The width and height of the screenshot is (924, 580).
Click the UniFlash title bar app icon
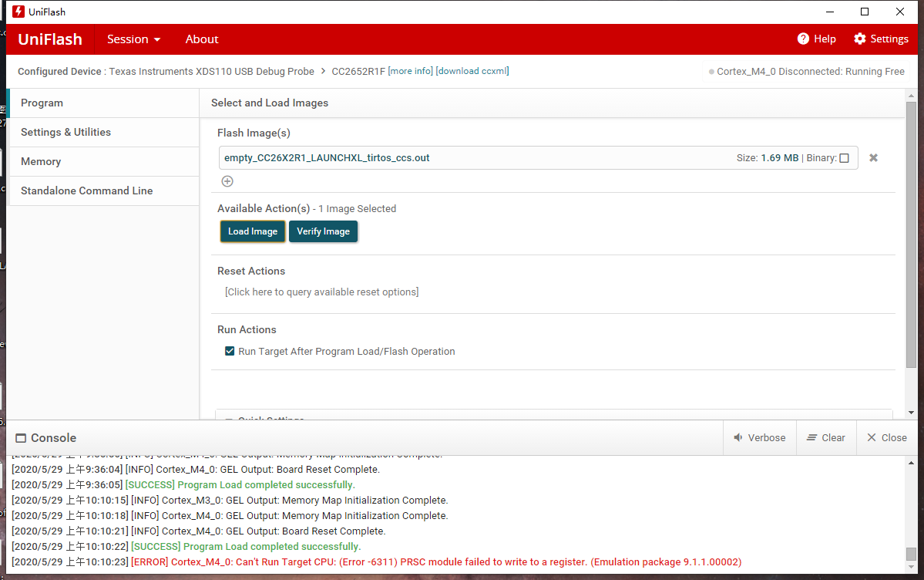(x=18, y=12)
